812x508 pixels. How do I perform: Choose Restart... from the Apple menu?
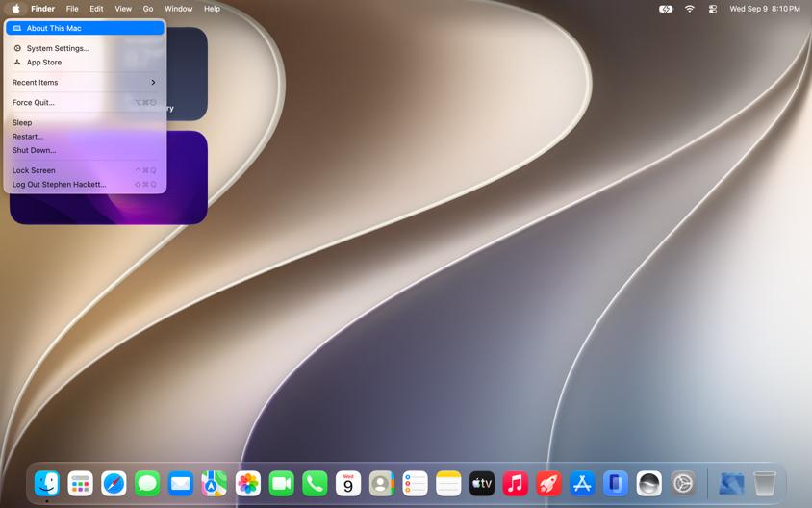coord(85,137)
